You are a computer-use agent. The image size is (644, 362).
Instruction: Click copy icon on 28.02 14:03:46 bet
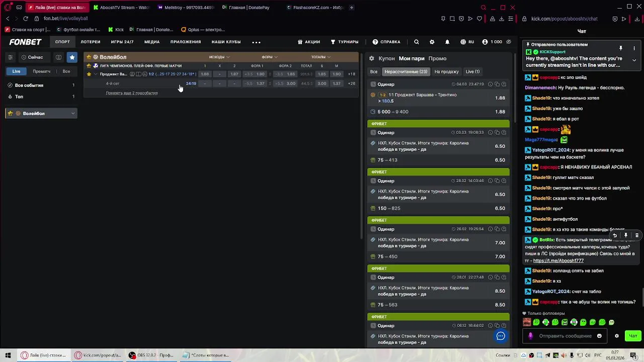click(497, 181)
